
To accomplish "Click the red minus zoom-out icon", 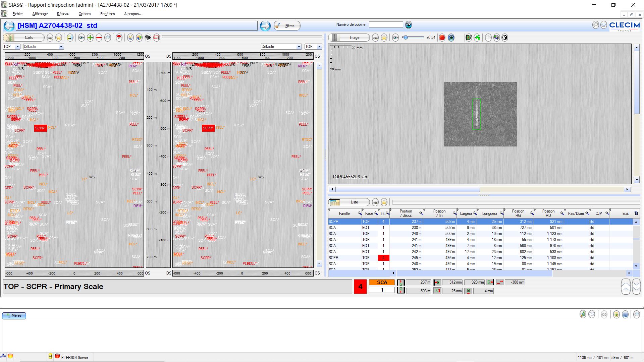I will (99, 38).
